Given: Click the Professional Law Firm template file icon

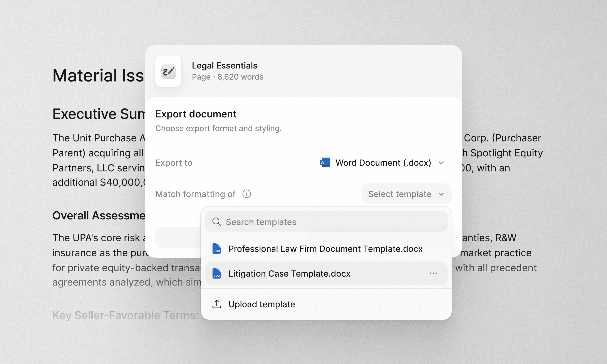Looking at the screenshot, I should [x=216, y=249].
